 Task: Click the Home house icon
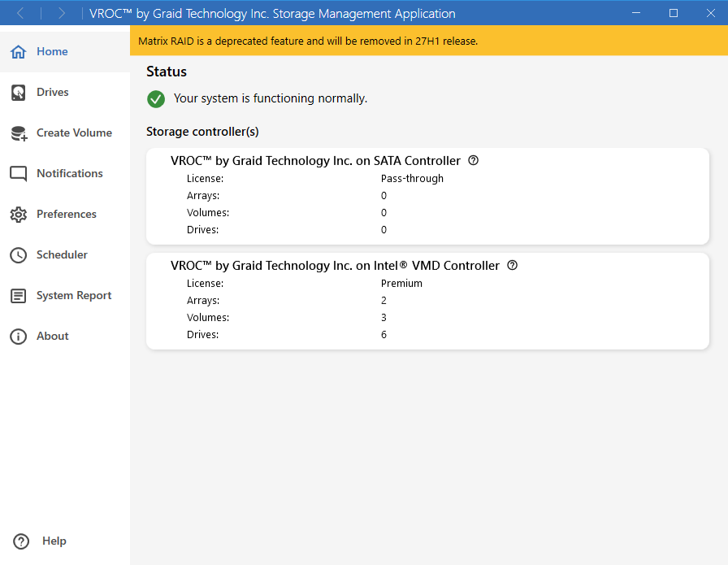pyautogui.click(x=19, y=51)
